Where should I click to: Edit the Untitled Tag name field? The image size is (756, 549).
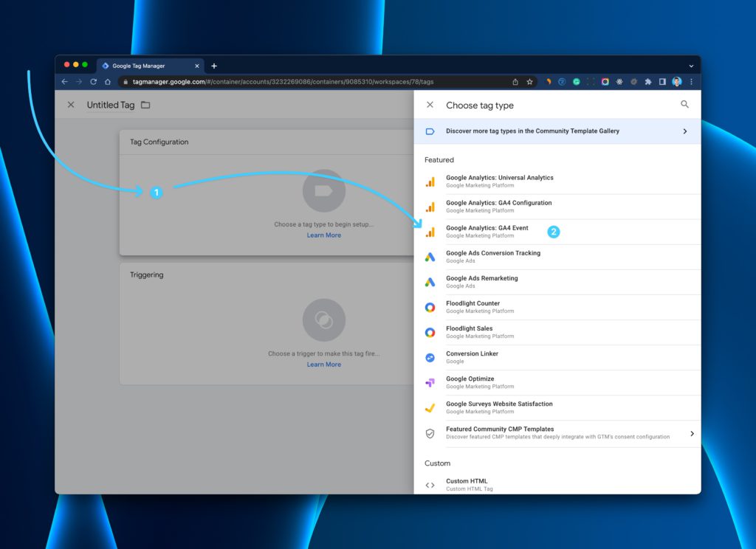(x=111, y=105)
